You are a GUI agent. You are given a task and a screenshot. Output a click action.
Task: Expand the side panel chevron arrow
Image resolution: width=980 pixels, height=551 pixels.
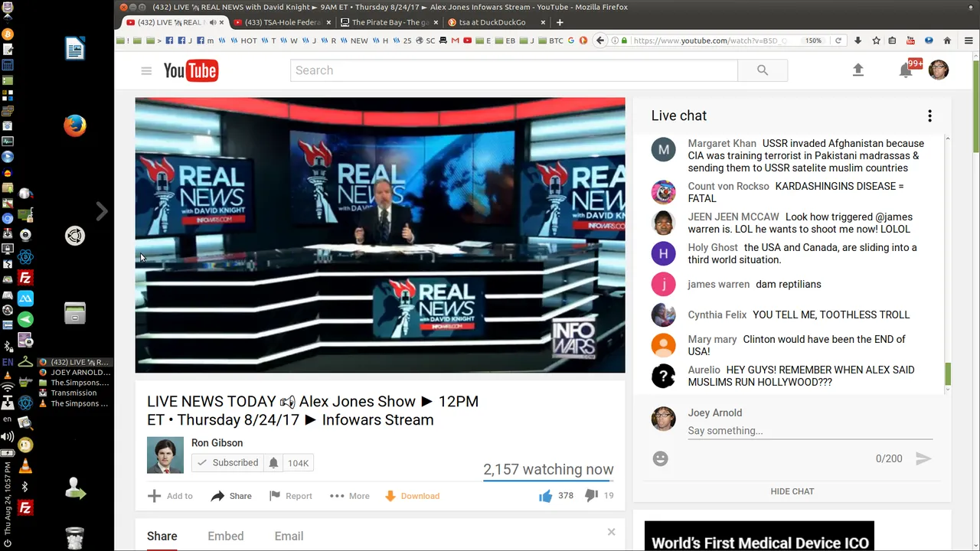pyautogui.click(x=101, y=211)
